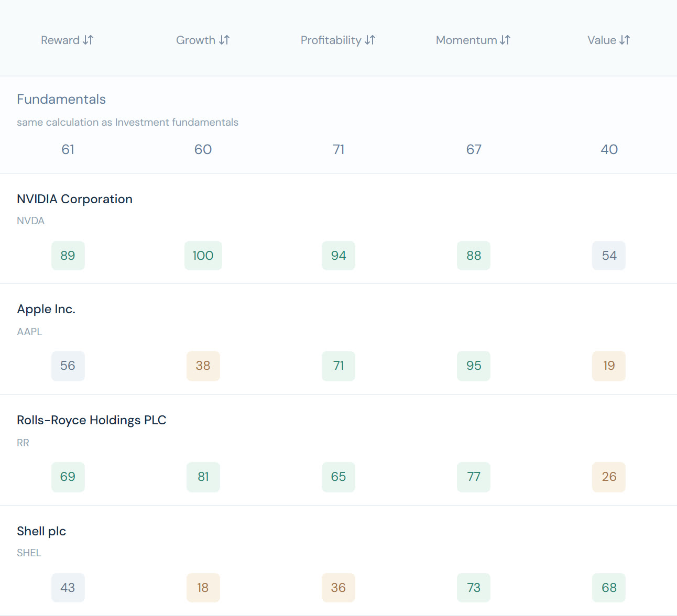
Task: Open the Shell plc row title
Action: (41, 531)
